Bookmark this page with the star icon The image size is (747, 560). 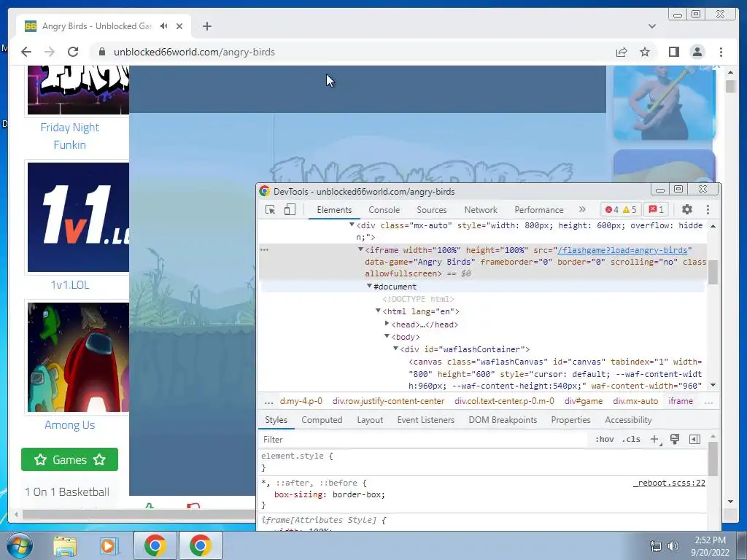point(645,52)
